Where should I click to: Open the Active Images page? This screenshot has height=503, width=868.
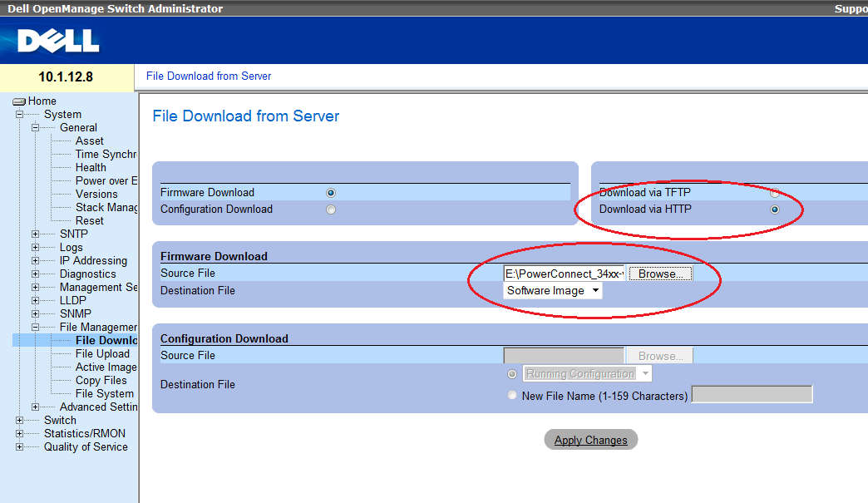tap(106, 367)
